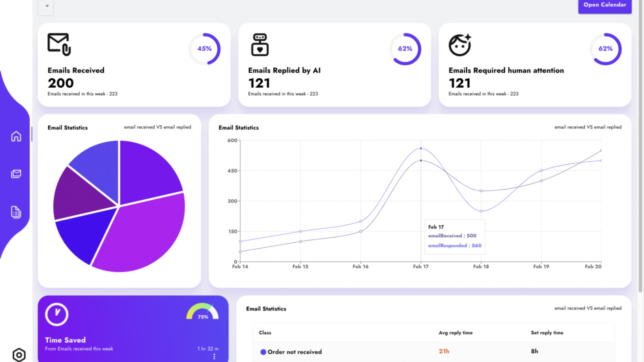Click the emailResponded : 560 tooltip text

point(455,245)
